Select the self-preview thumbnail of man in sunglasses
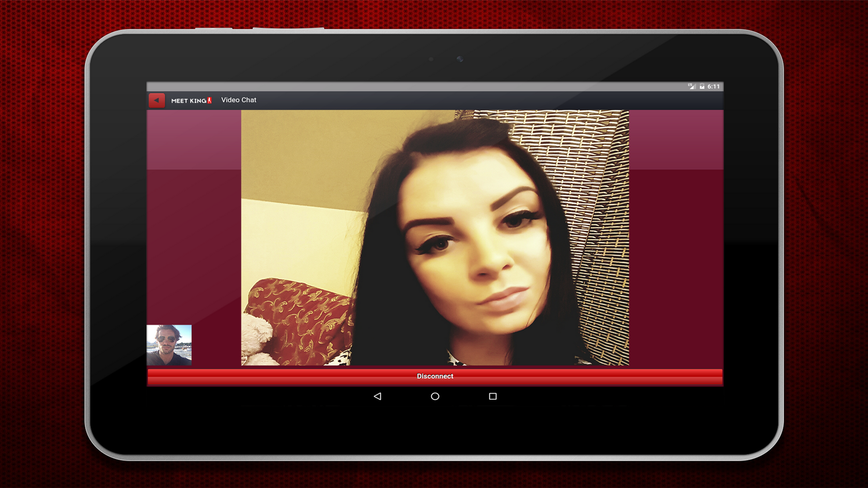Image resolution: width=868 pixels, height=488 pixels. click(x=169, y=345)
